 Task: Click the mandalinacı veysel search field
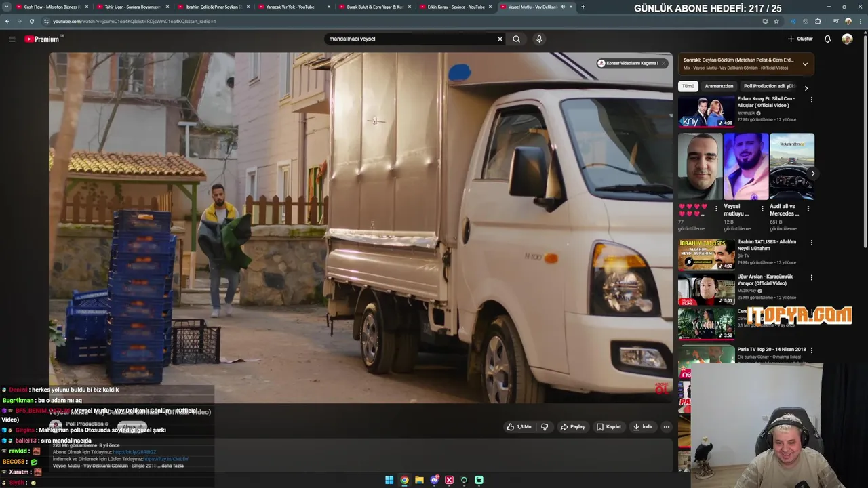tap(411, 39)
